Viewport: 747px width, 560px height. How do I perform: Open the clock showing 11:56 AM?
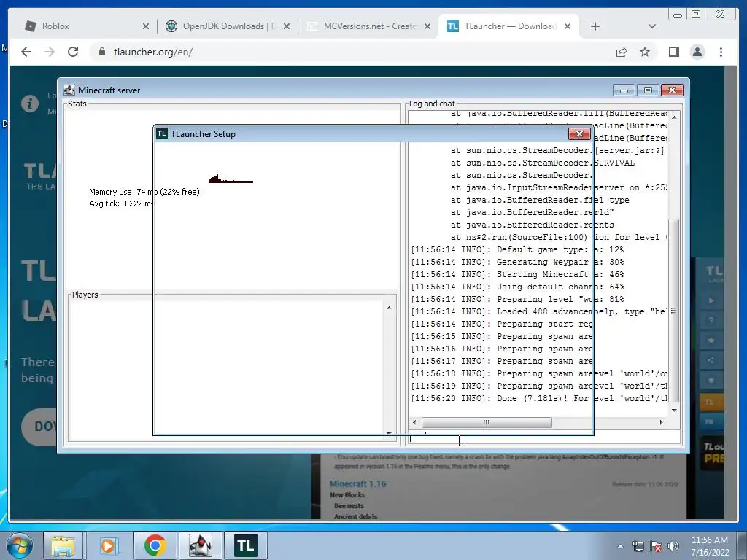[x=710, y=546]
